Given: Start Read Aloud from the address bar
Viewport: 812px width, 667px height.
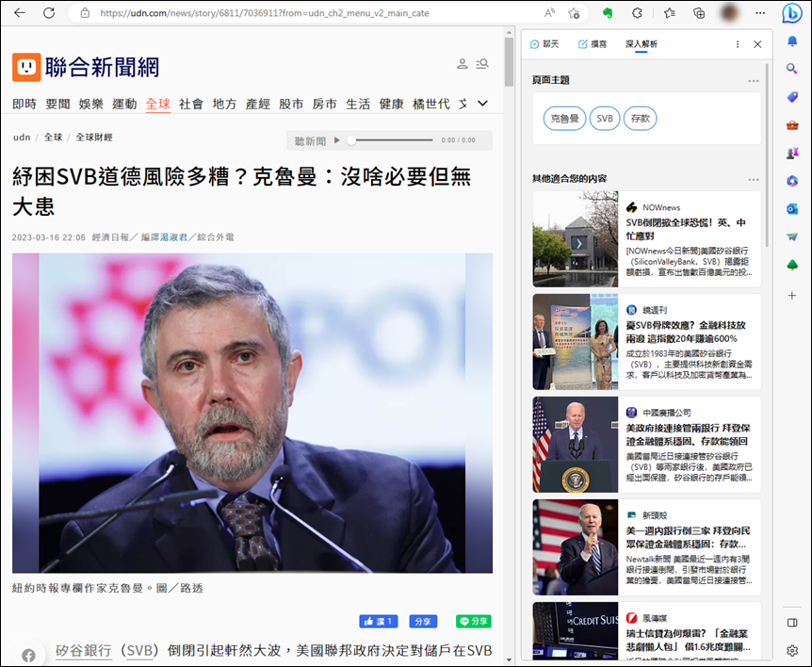Looking at the screenshot, I should pyautogui.click(x=549, y=13).
